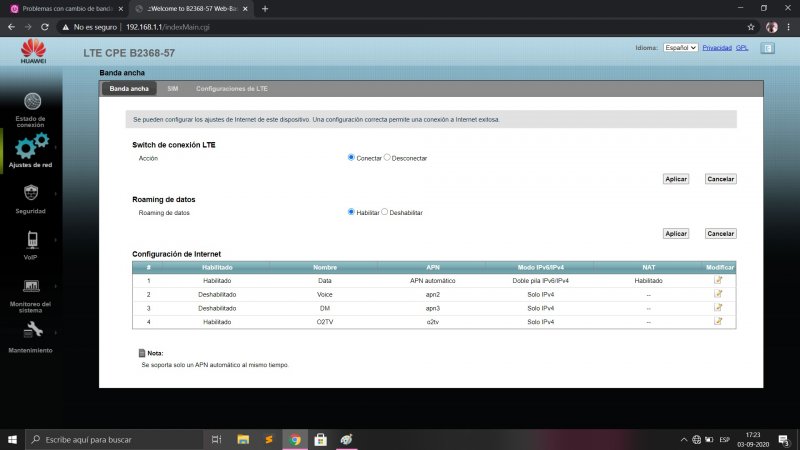This screenshot has height=450, width=800.
Task: Open File Explorer from taskbar
Action: tap(243, 439)
